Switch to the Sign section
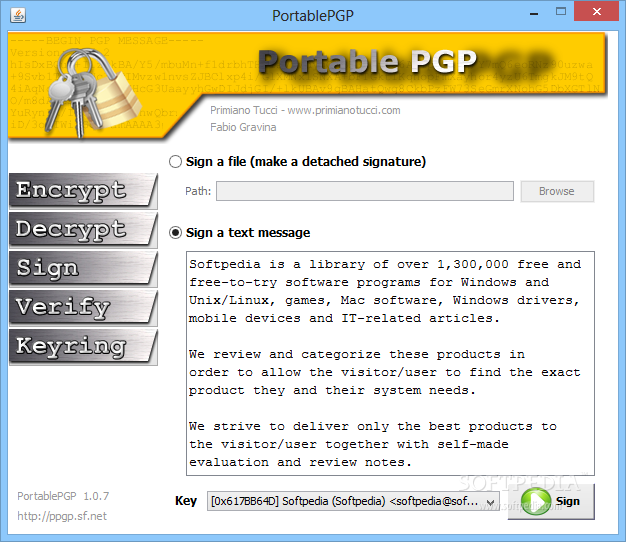Image resolution: width=626 pixels, height=542 pixels. tap(83, 269)
